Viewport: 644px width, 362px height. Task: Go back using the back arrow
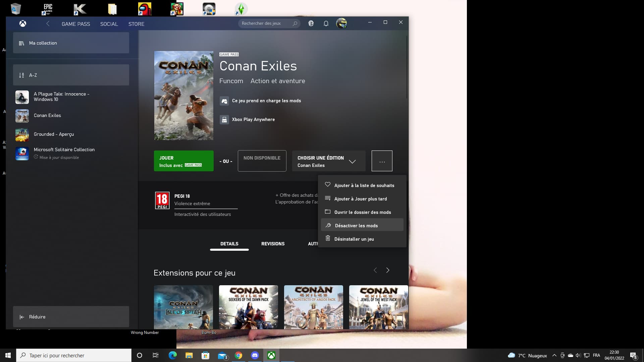[x=48, y=23]
